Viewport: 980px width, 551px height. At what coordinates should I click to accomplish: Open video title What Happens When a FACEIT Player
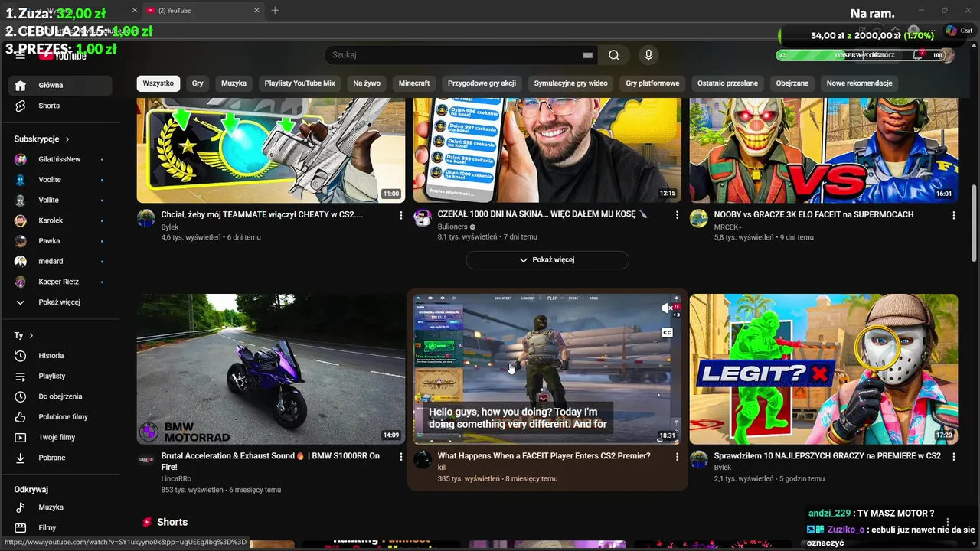click(544, 456)
